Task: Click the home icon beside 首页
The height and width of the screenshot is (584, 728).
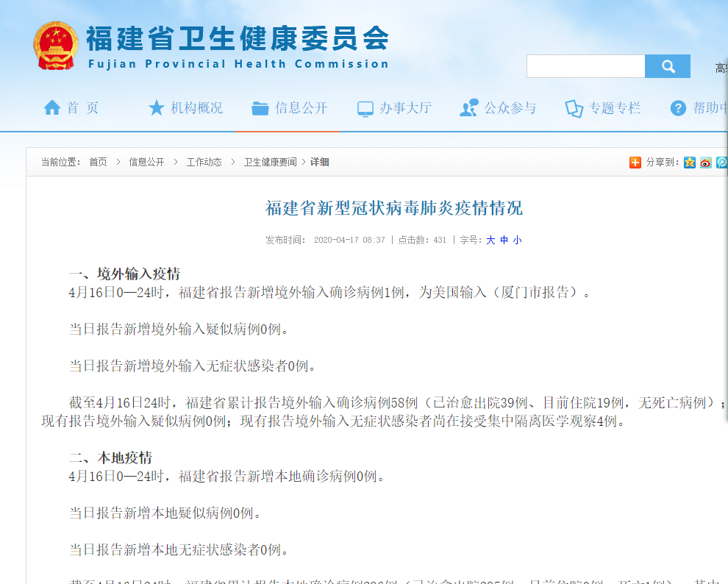Action: pos(51,108)
